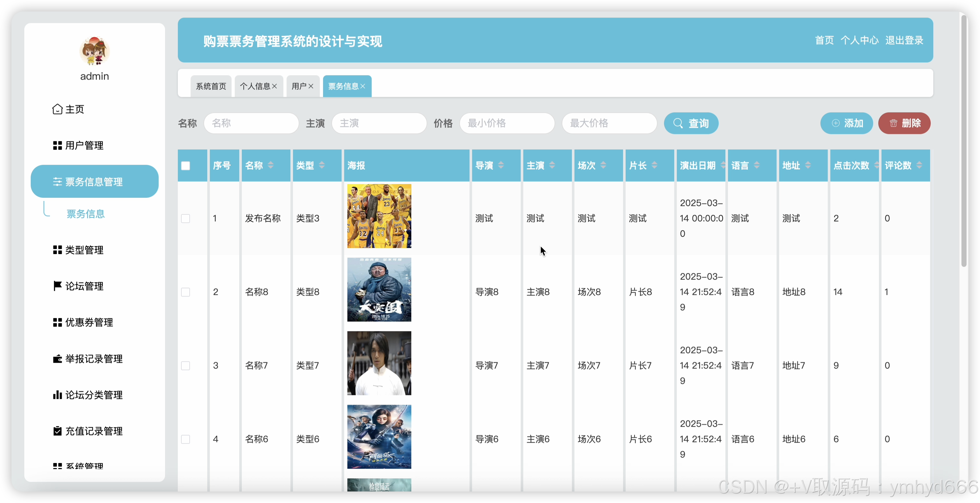Viewport: 980px width, 503px height.
Task: Close the 用户 tab using its X icon
Action: point(311,86)
